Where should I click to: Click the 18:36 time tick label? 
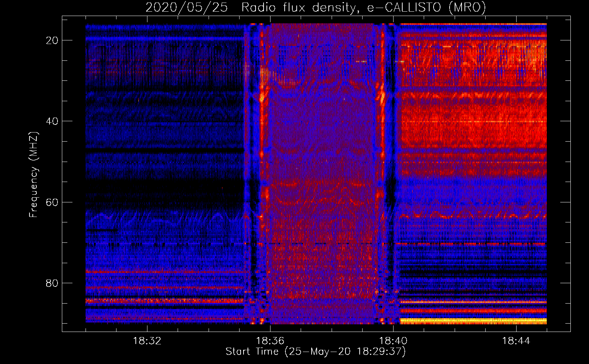pos(270,341)
